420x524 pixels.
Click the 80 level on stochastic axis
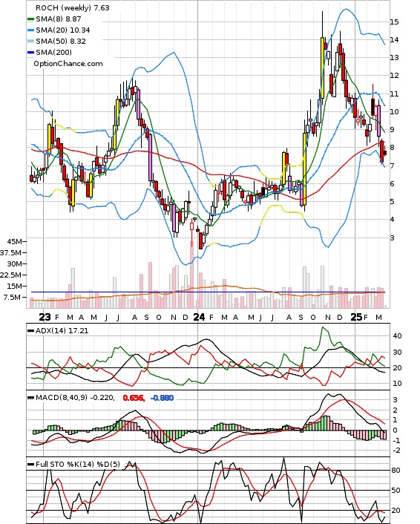396,471
